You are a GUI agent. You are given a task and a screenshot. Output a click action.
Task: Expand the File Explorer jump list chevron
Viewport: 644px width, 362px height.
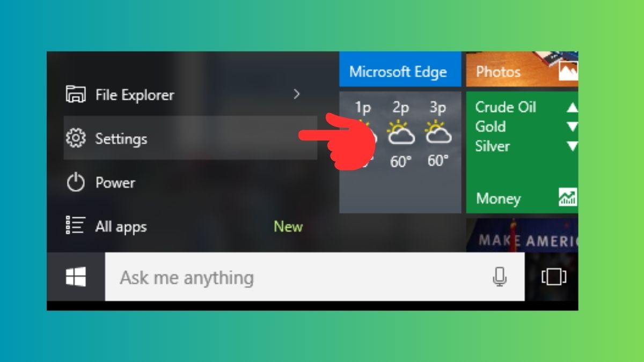tap(297, 94)
